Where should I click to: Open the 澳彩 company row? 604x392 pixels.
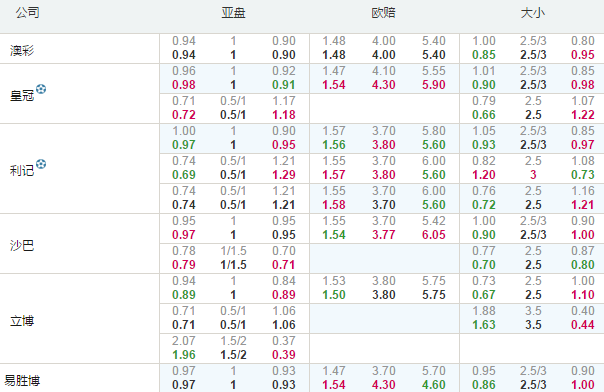click(x=22, y=50)
